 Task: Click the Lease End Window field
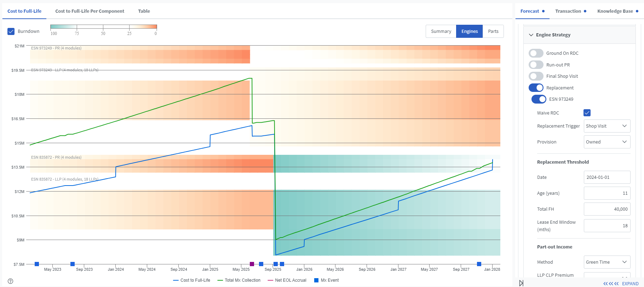607,226
